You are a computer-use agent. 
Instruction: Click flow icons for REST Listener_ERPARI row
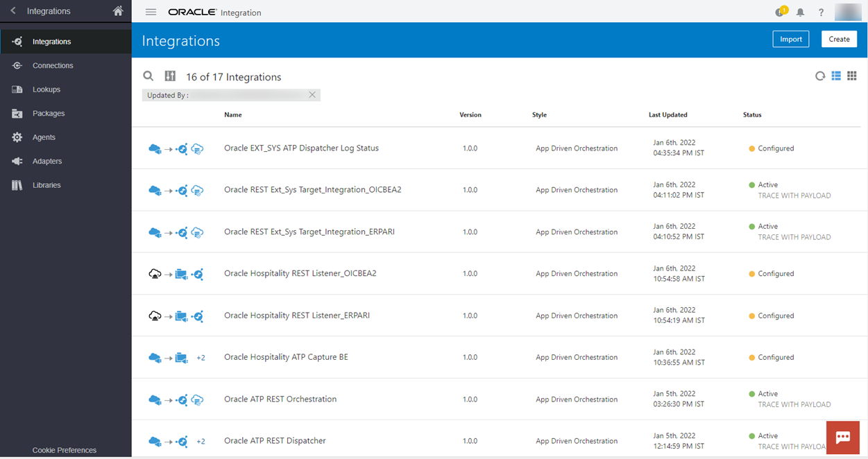tap(176, 316)
